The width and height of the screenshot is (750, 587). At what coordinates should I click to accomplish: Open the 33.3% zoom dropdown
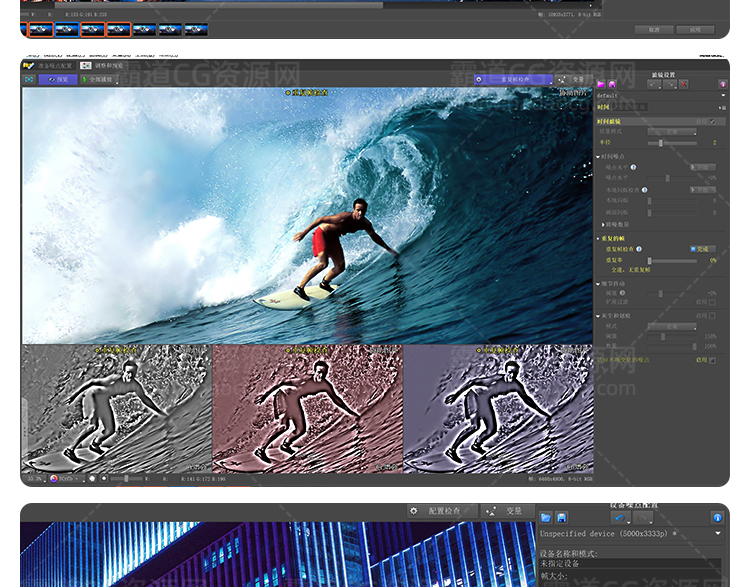(36, 478)
